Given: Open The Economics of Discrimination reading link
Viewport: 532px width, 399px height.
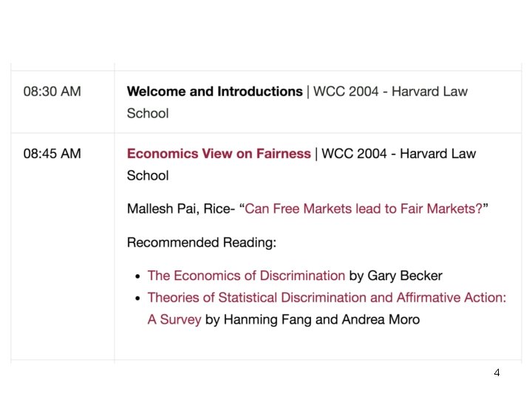Looking at the screenshot, I should coord(246,276).
